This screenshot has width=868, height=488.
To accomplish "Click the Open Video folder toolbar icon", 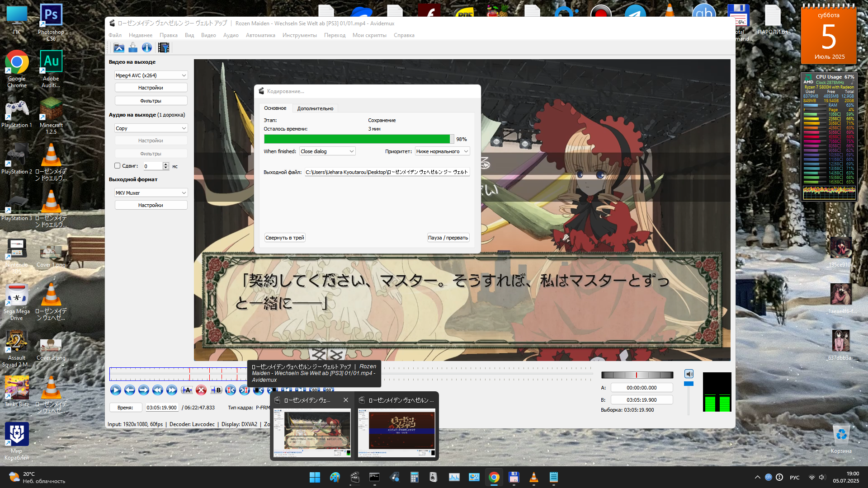I will [118, 47].
